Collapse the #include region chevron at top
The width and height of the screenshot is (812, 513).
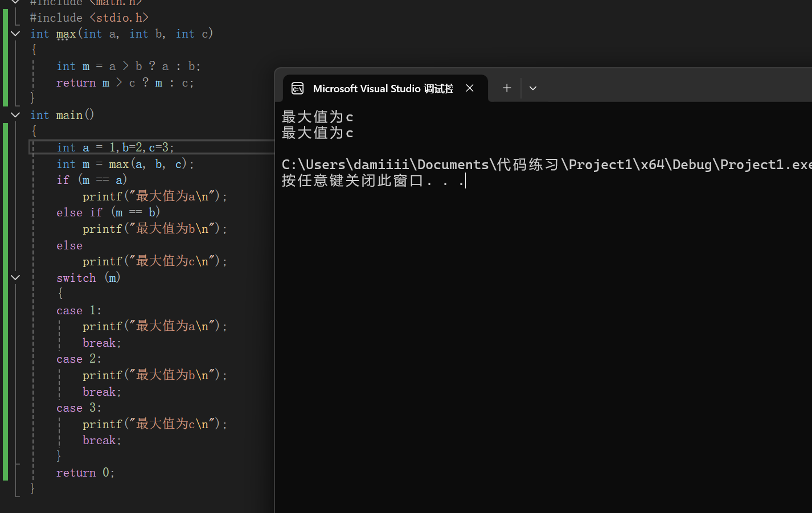click(x=15, y=2)
